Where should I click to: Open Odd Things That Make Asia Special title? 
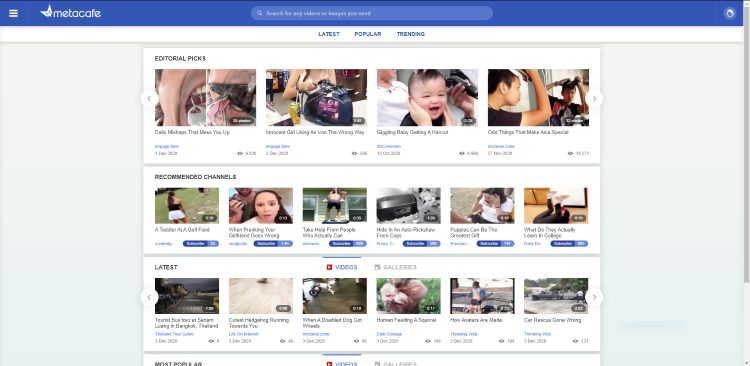pos(528,132)
